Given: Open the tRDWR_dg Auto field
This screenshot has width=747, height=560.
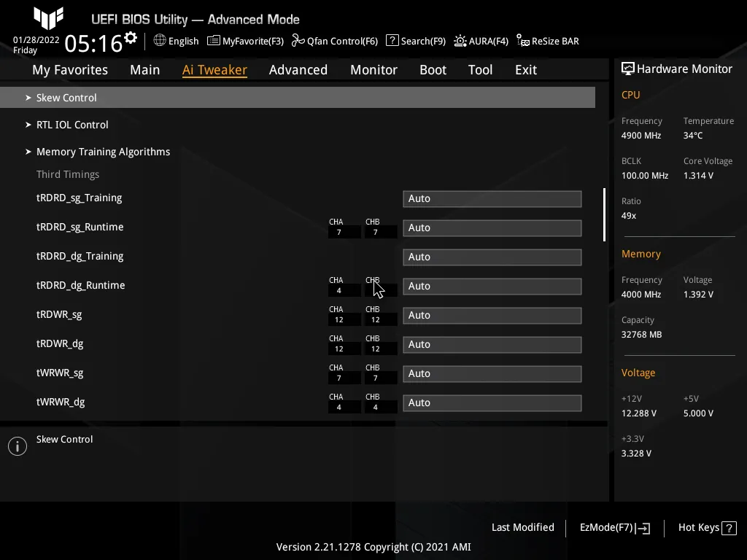Looking at the screenshot, I should pyautogui.click(x=492, y=345).
